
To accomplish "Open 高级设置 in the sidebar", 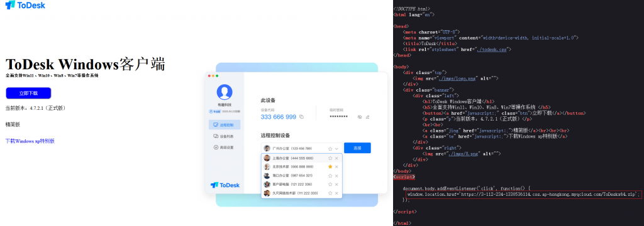I will pos(225,148).
